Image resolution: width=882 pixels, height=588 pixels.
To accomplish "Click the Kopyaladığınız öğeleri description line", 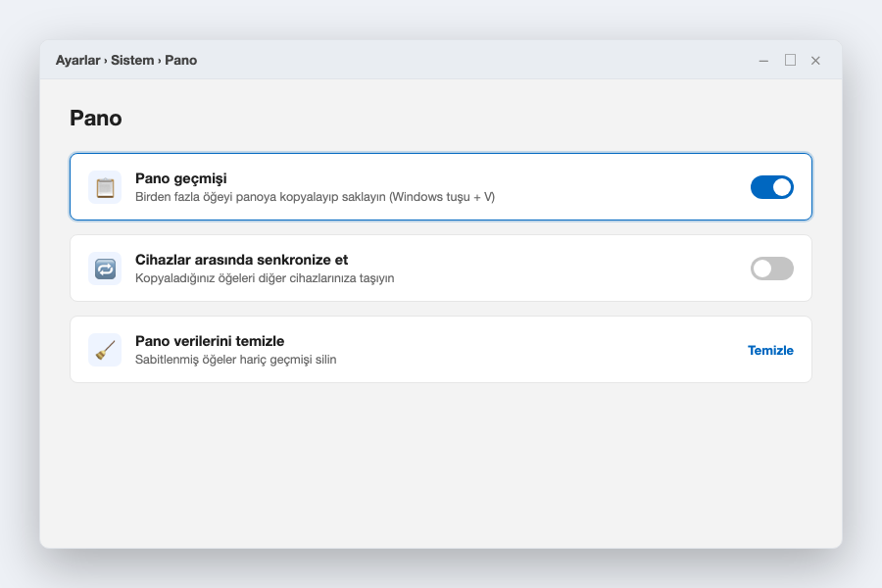I will 265,278.
